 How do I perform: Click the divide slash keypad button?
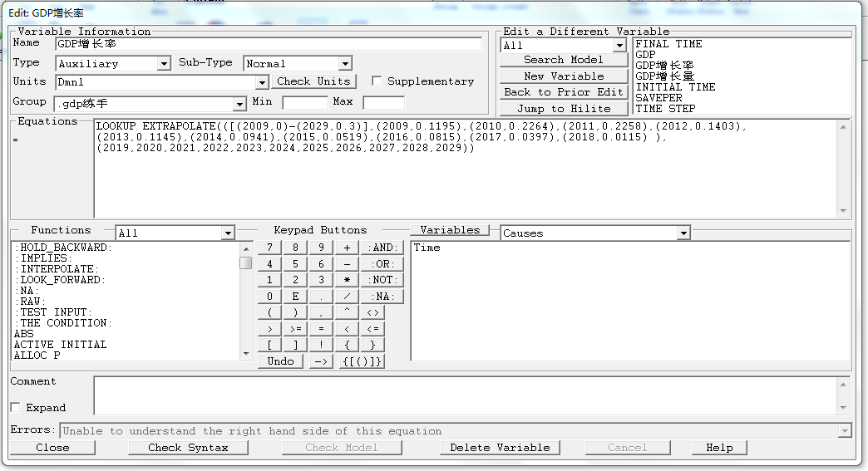[x=347, y=297]
